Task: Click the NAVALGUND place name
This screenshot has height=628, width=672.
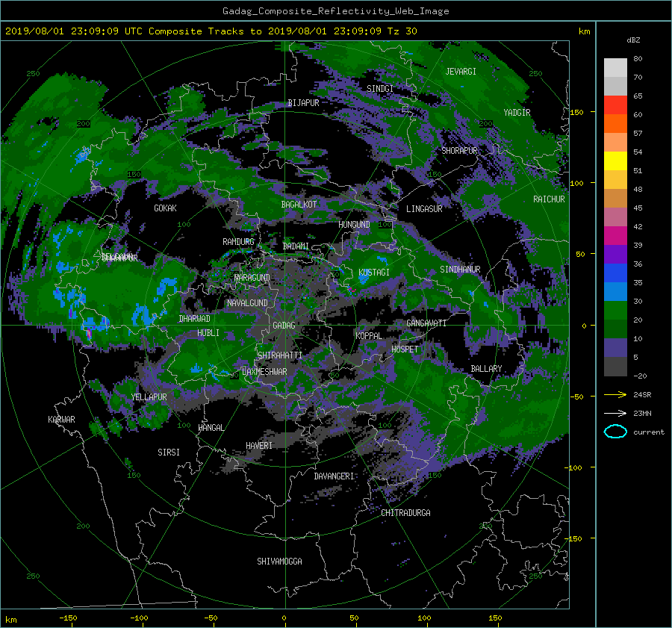Action: point(247,303)
